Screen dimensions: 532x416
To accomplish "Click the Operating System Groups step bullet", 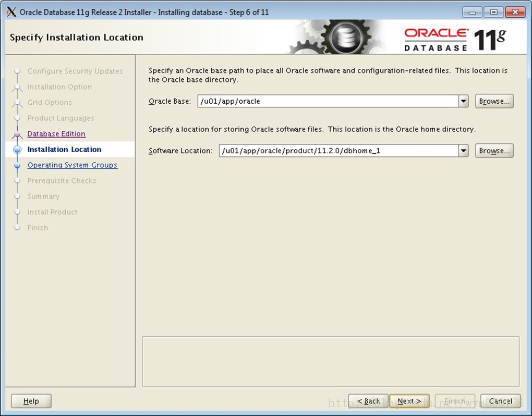I will [x=17, y=165].
